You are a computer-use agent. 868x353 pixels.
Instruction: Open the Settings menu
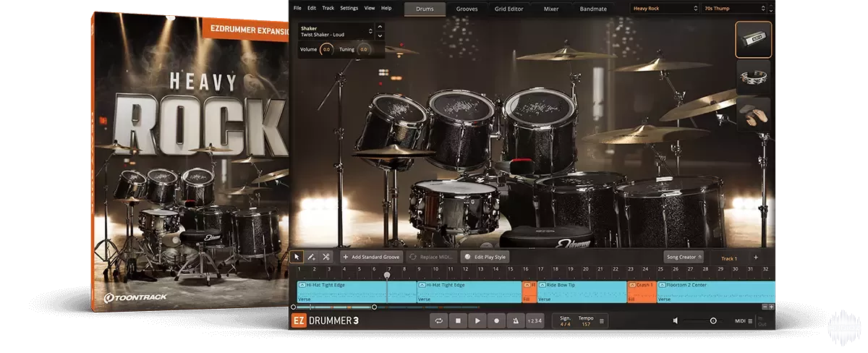(349, 8)
